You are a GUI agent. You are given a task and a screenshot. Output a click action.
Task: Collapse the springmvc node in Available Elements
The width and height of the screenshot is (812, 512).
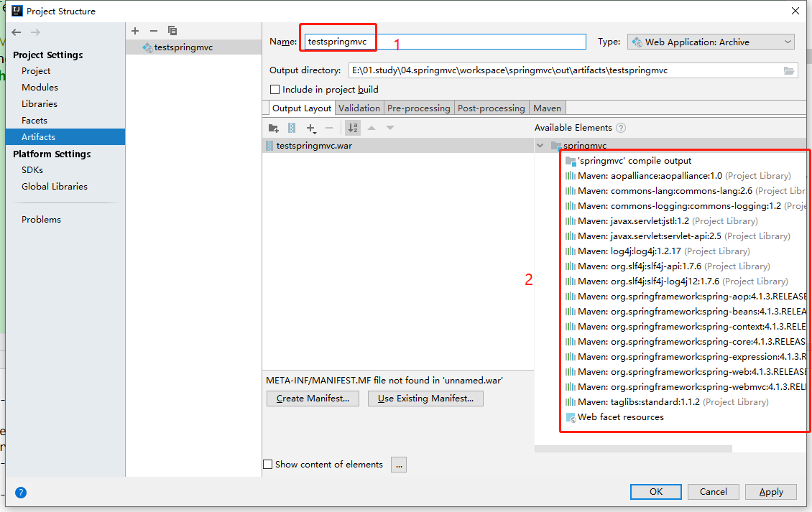pyautogui.click(x=540, y=145)
